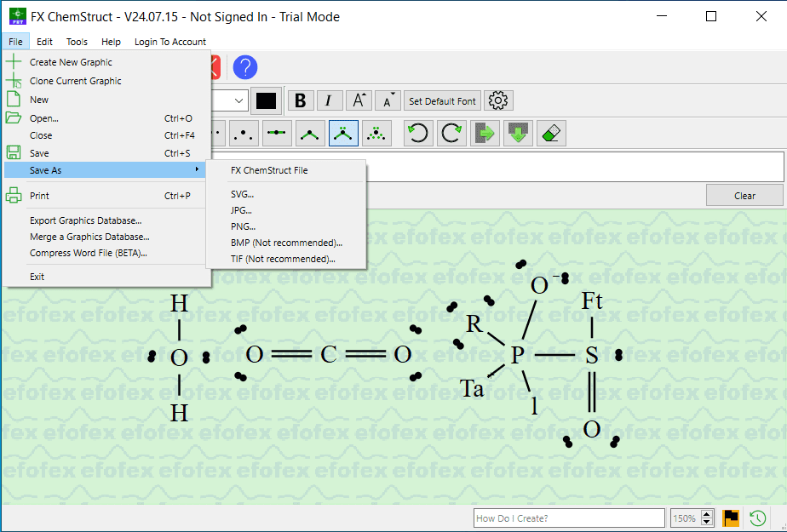Image resolution: width=787 pixels, height=532 pixels.
Task: Select the S atom in the structure
Action: [592, 355]
